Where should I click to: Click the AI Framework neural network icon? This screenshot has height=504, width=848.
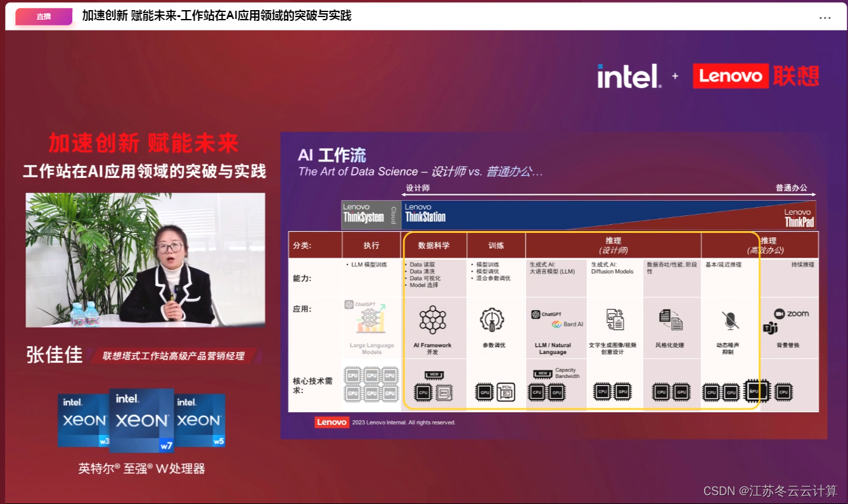click(433, 320)
